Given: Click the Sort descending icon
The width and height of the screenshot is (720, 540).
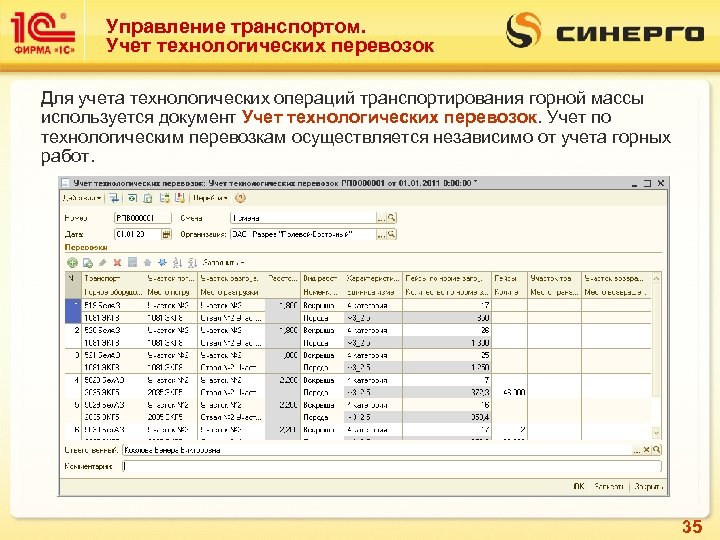Looking at the screenshot, I should pyautogui.click(x=192, y=263).
